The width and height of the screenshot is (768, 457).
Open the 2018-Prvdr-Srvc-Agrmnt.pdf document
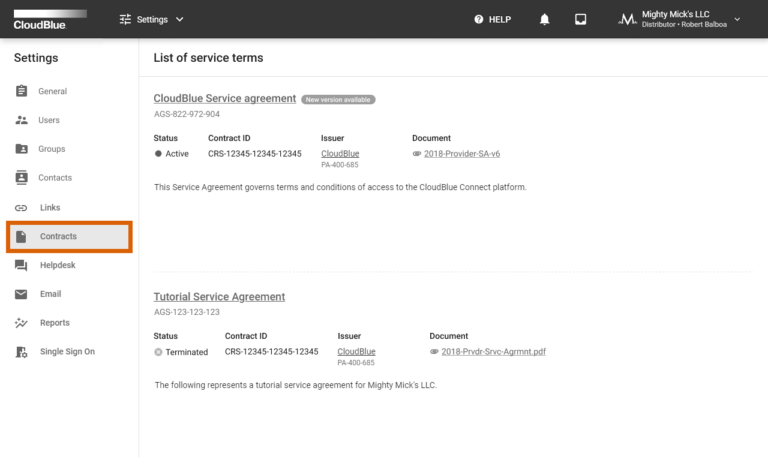tap(493, 352)
